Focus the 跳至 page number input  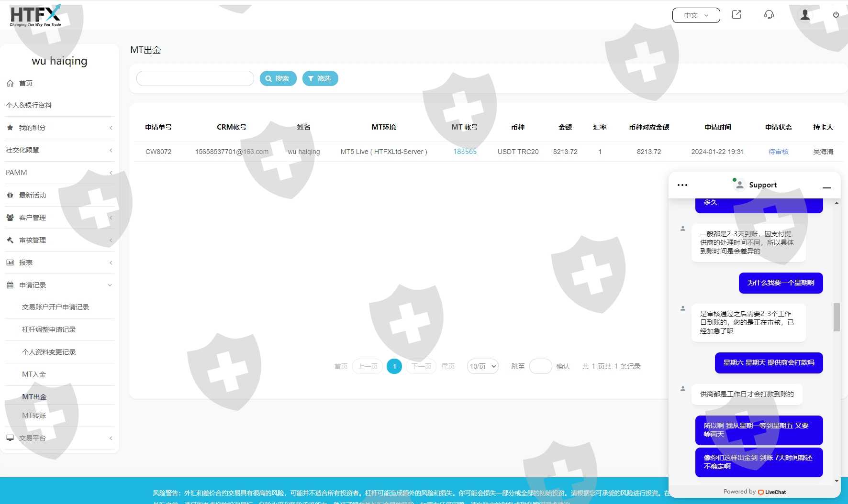click(541, 366)
